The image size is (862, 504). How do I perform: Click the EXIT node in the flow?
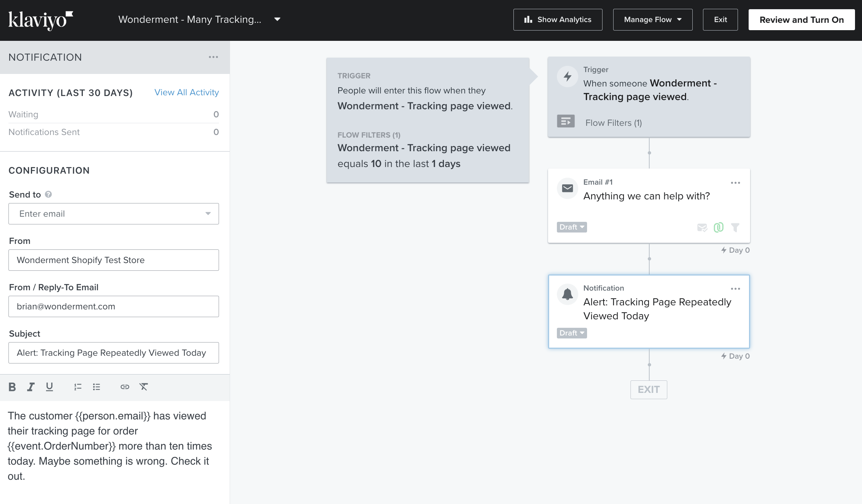pyautogui.click(x=649, y=390)
